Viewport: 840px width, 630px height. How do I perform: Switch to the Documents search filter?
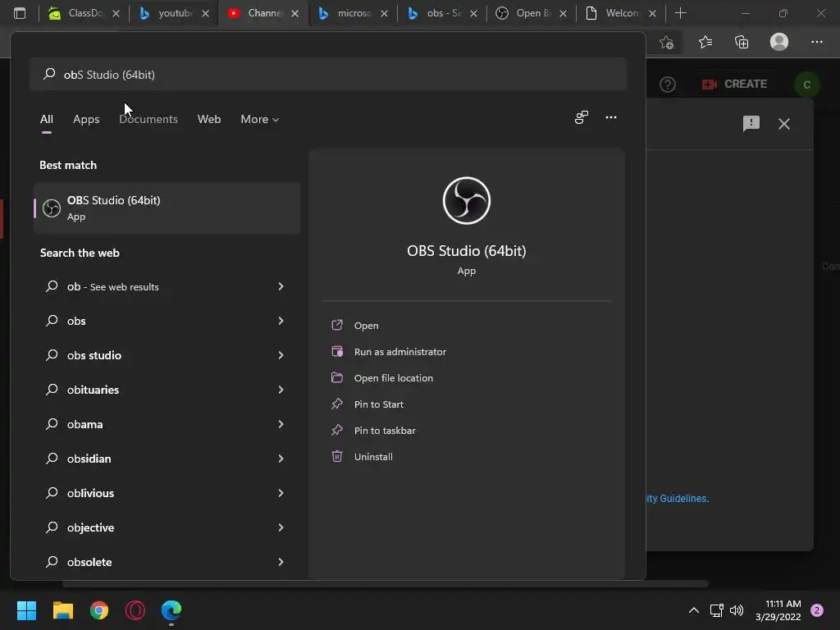[x=148, y=119]
